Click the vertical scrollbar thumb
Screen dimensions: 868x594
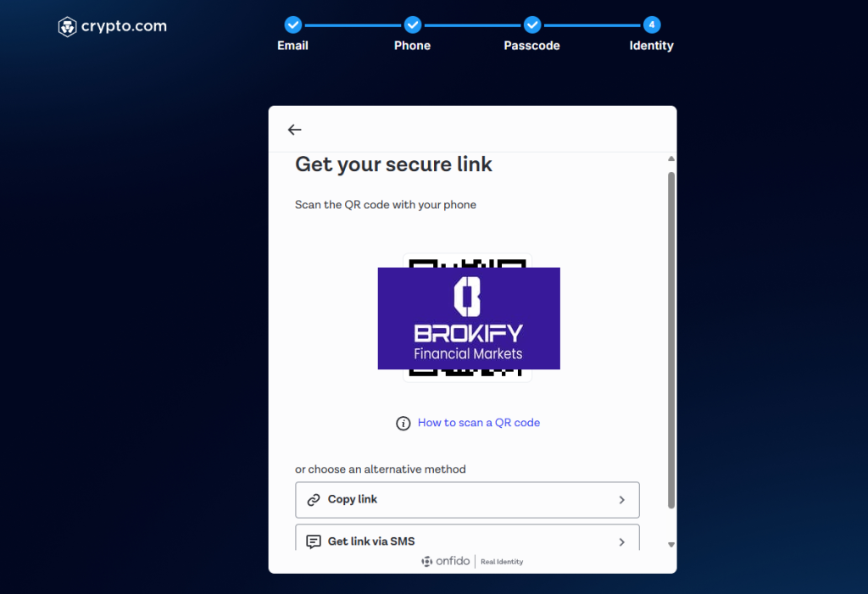671,339
